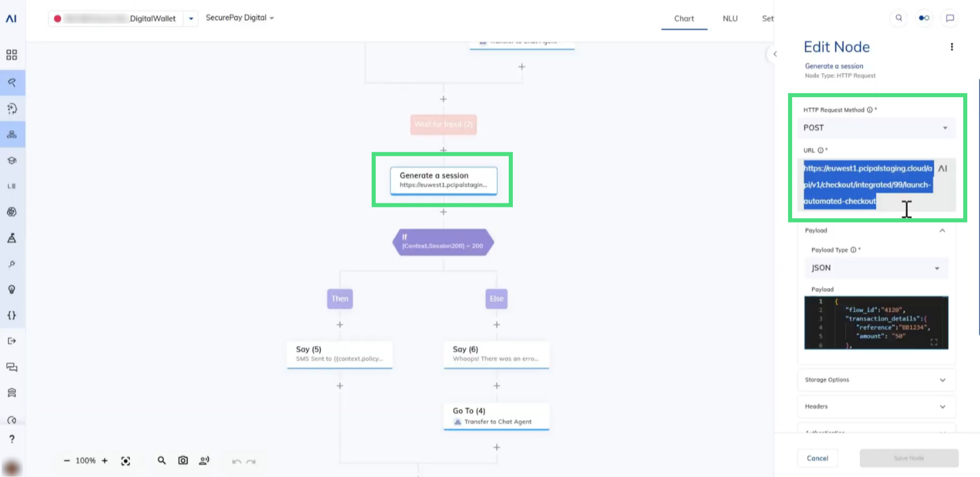The height and width of the screenshot is (477, 980).
Task: Open the top-right search icon
Action: [x=899, y=18]
